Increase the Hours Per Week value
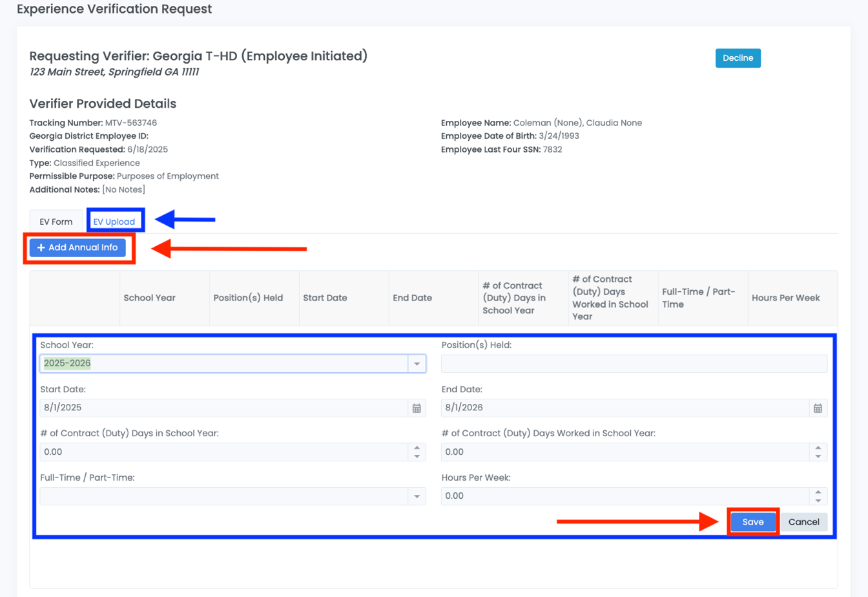This screenshot has height=597, width=868. coord(818,492)
